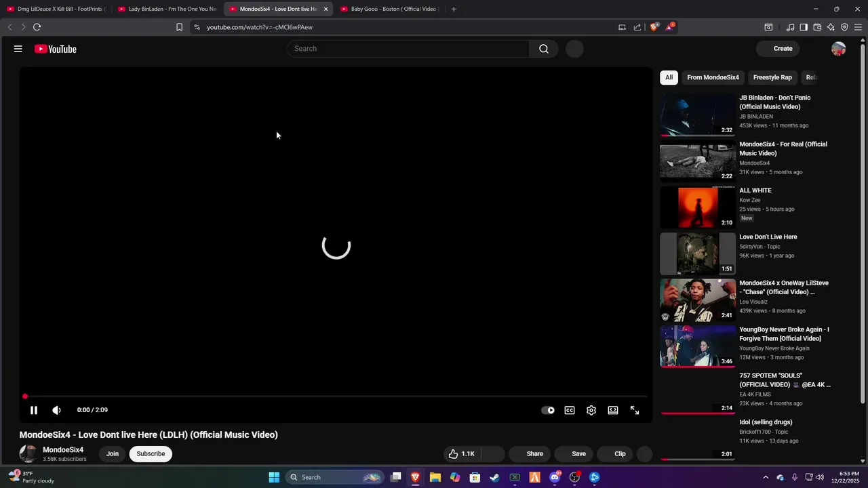Open the "Chase" official video thumbnail
Viewport: 868px width, 488px height.
(698, 300)
